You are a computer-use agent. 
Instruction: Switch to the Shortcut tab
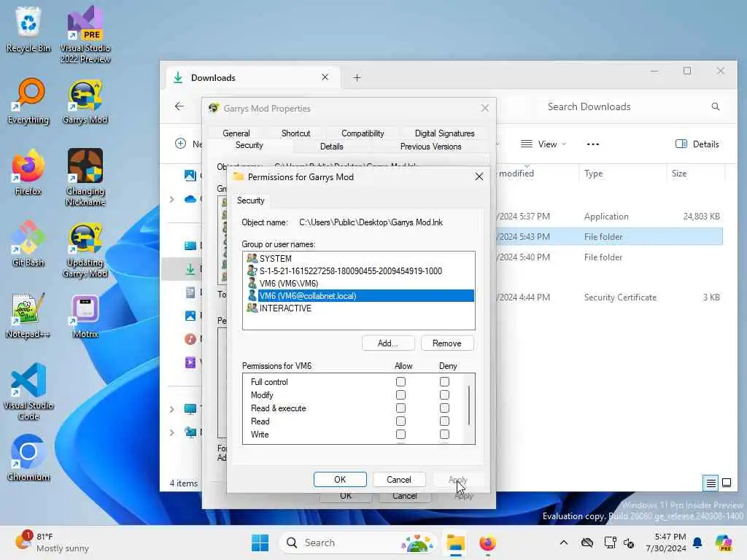click(295, 133)
